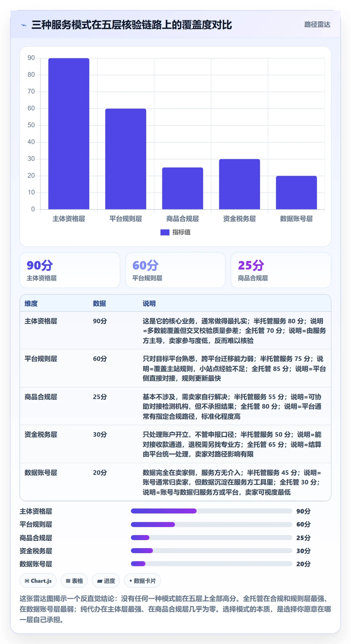Click the 主体资格层 bar in the chart
This screenshot has height=644, width=351.
(x=69, y=134)
